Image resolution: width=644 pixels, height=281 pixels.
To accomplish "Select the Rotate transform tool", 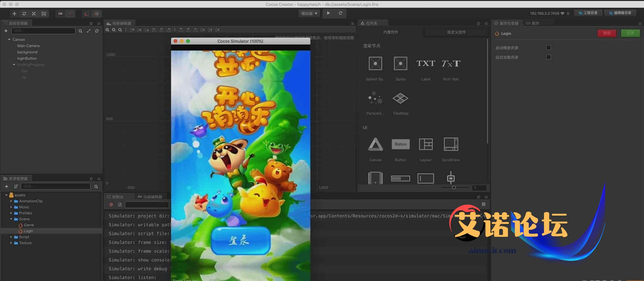I will (24, 14).
